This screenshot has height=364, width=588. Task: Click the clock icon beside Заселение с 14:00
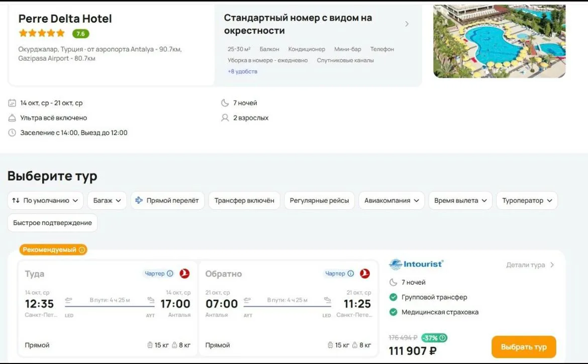click(x=12, y=133)
